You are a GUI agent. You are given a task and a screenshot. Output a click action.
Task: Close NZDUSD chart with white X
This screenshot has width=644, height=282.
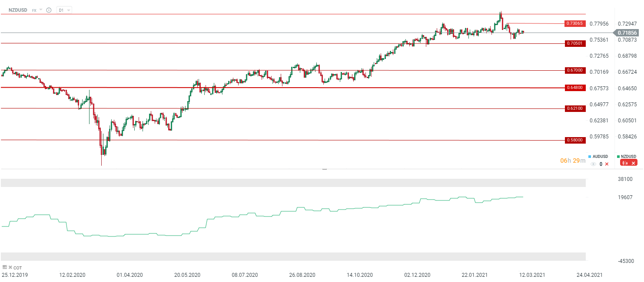[x=634, y=163]
